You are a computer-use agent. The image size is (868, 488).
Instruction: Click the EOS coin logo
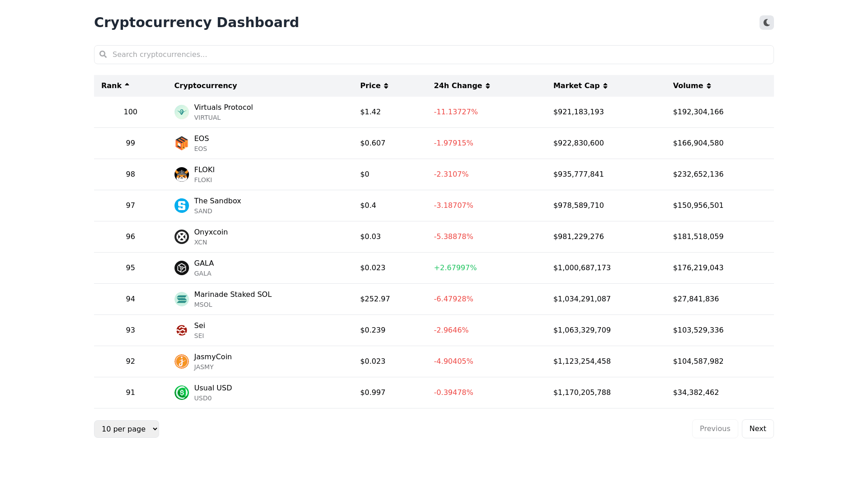pos(181,143)
